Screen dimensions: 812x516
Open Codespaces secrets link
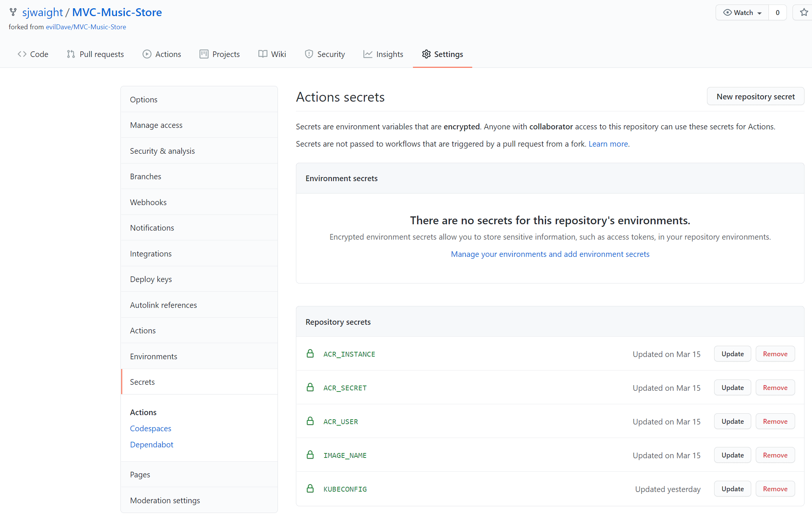(x=150, y=428)
